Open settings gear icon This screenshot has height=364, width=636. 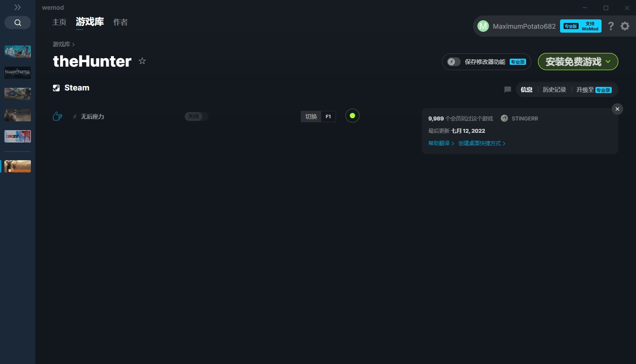[x=625, y=26]
